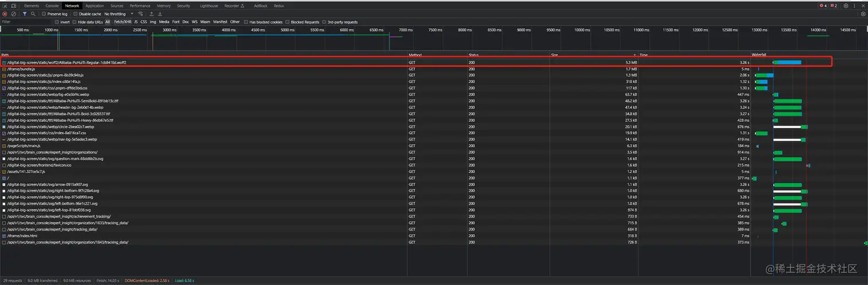
Task: Toggle the device toolbar icon
Action: click(x=13, y=6)
